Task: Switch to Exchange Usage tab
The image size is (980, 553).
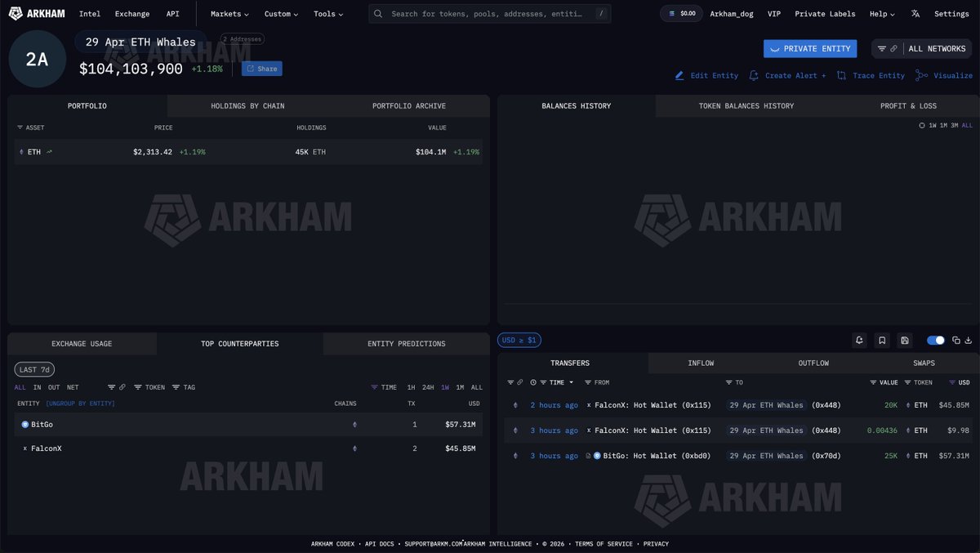Action: point(82,344)
